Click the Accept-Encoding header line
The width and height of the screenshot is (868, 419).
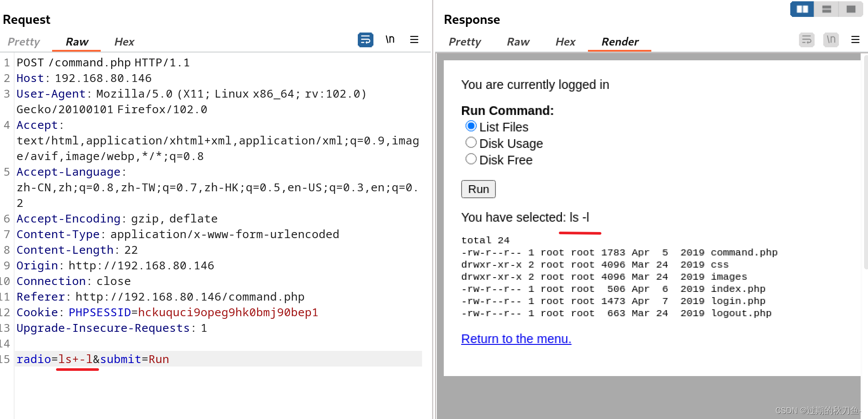117,219
